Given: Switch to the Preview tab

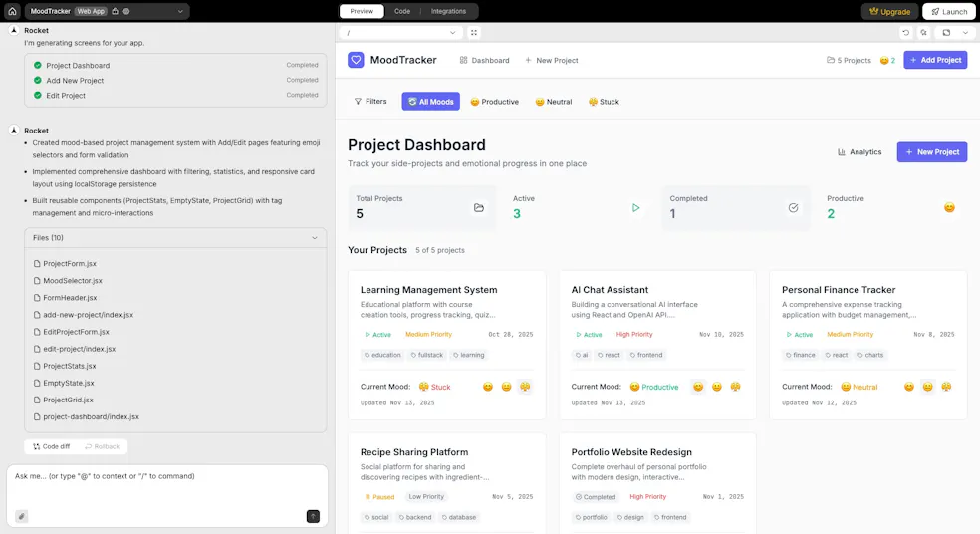Looking at the screenshot, I should 362,11.
